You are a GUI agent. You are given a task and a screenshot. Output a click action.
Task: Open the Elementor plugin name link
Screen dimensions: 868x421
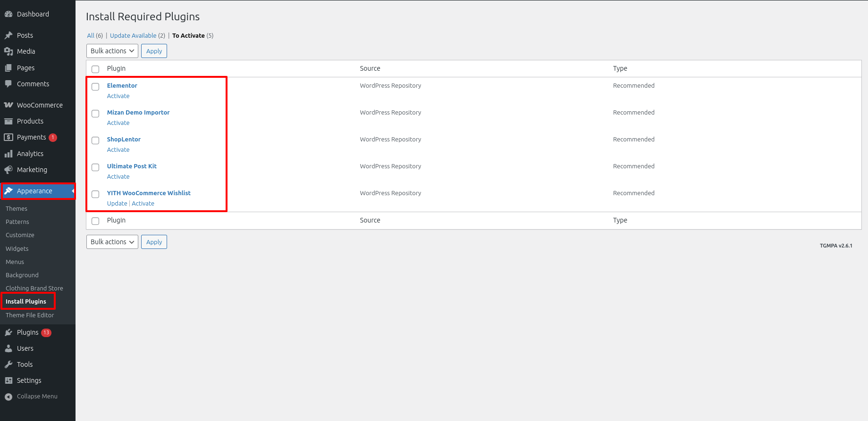[x=122, y=85]
